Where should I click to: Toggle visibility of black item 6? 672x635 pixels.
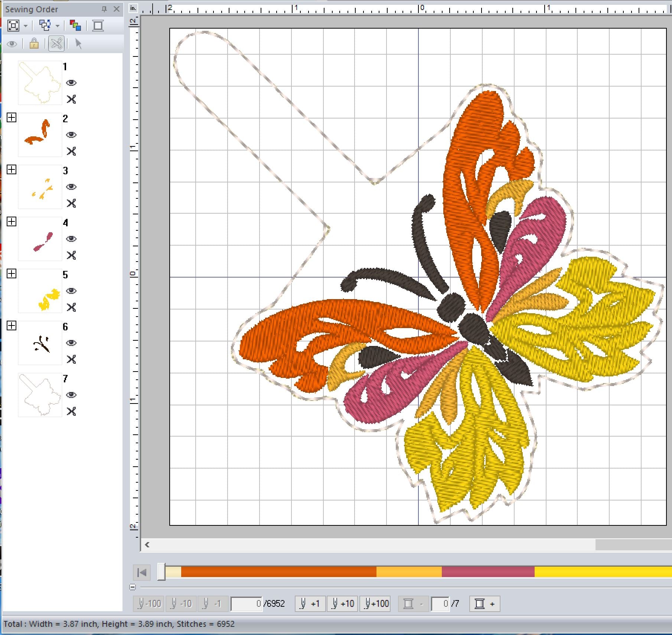[71, 343]
